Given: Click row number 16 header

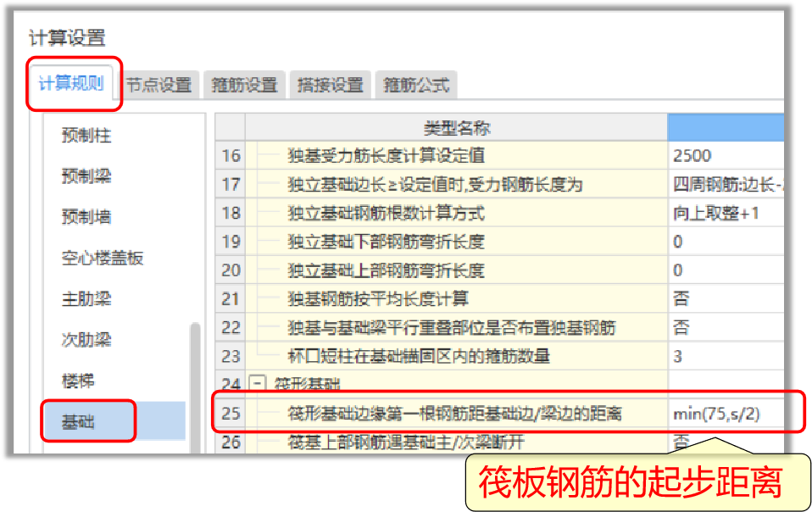Looking at the screenshot, I should click(x=231, y=155).
